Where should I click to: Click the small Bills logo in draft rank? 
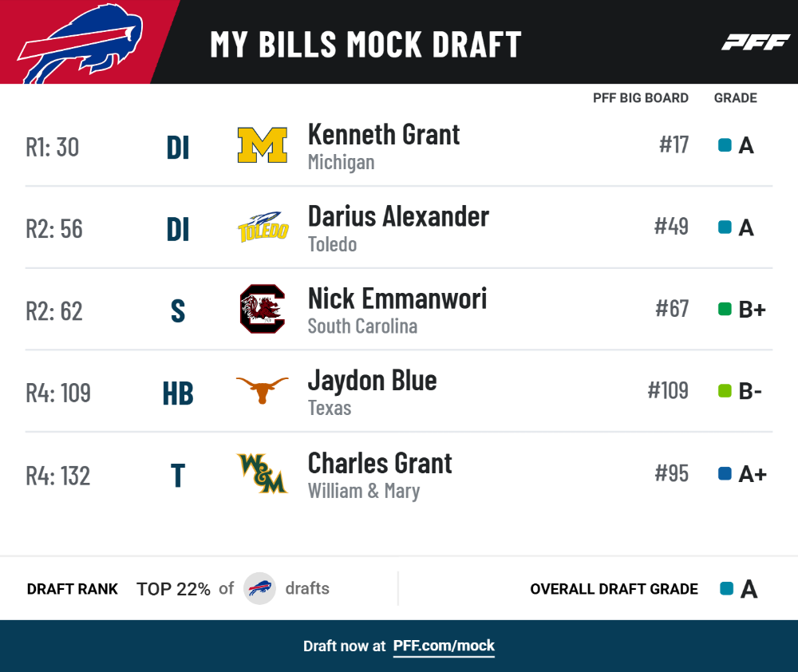coord(259,588)
